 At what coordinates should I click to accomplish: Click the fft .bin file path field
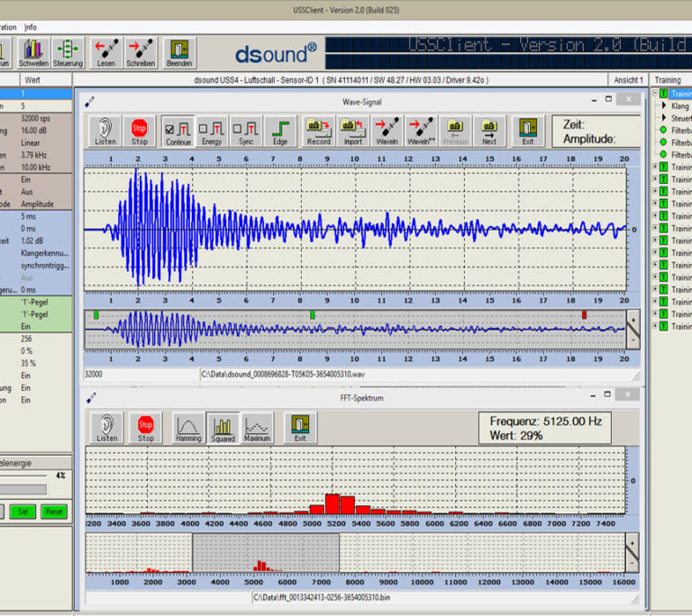click(x=442, y=597)
